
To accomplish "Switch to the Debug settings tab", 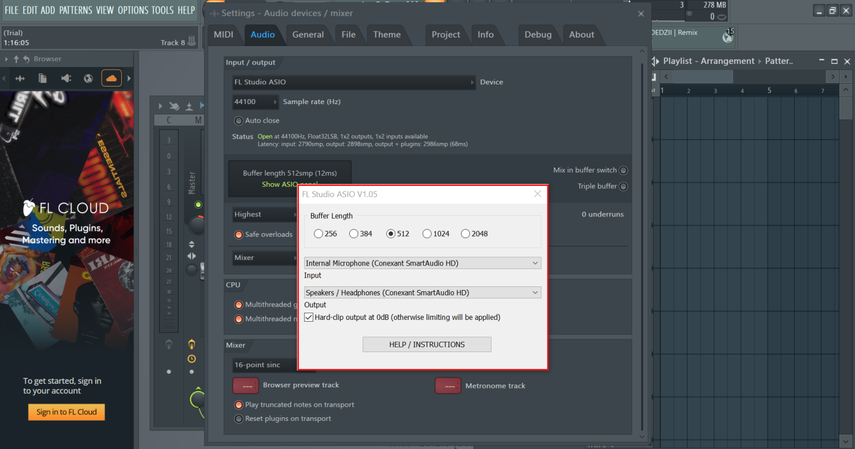I will pyautogui.click(x=538, y=34).
